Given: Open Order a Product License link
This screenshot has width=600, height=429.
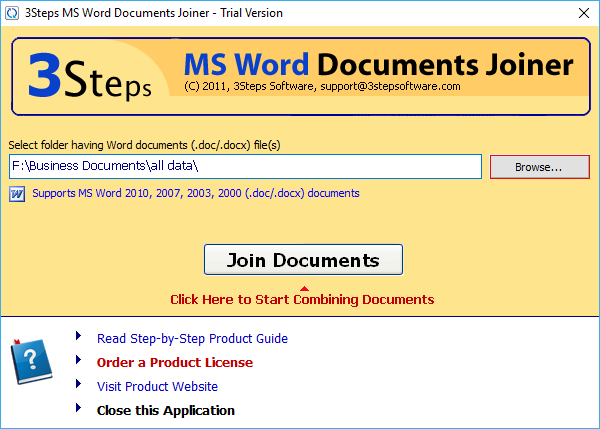Looking at the screenshot, I should point(175,362).
